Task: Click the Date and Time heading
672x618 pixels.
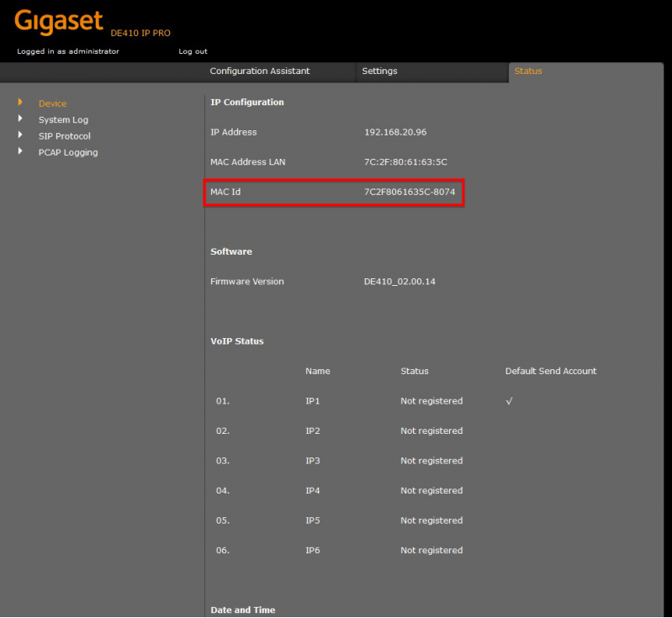Action: click(x=243, y=610)
